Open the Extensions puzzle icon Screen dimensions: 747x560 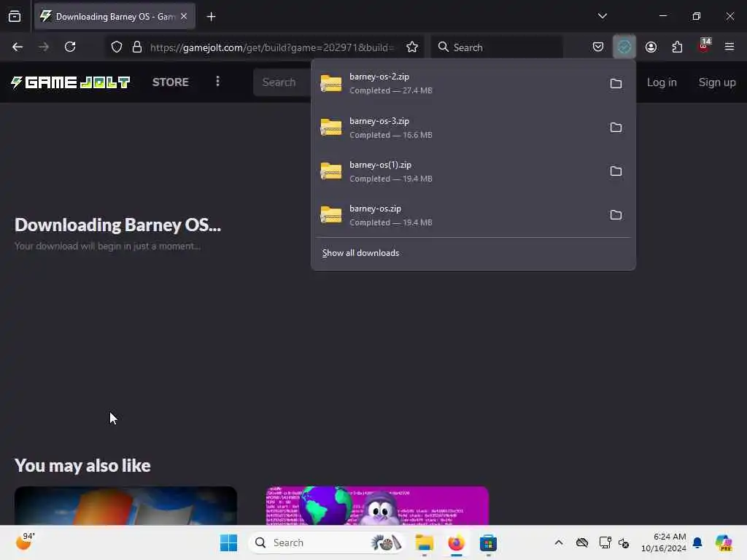tap(677, 47)
